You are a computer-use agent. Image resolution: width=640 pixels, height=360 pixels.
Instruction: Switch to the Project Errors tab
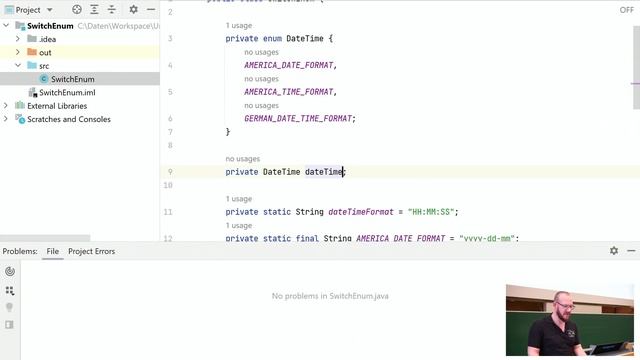91,251
